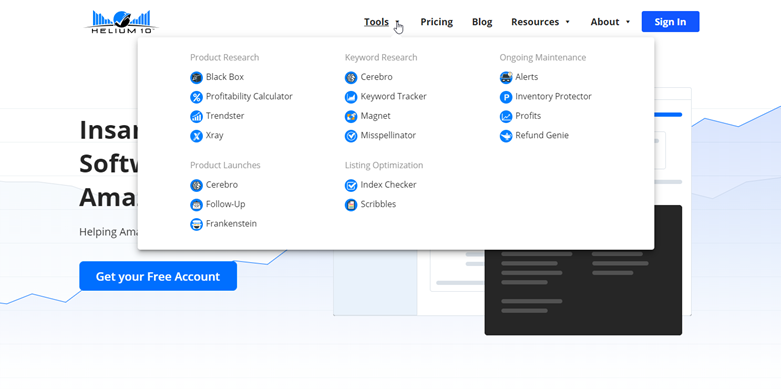Open the Misspellinator link
Screen dimensions: 781x389
click(x=388, y=135)
